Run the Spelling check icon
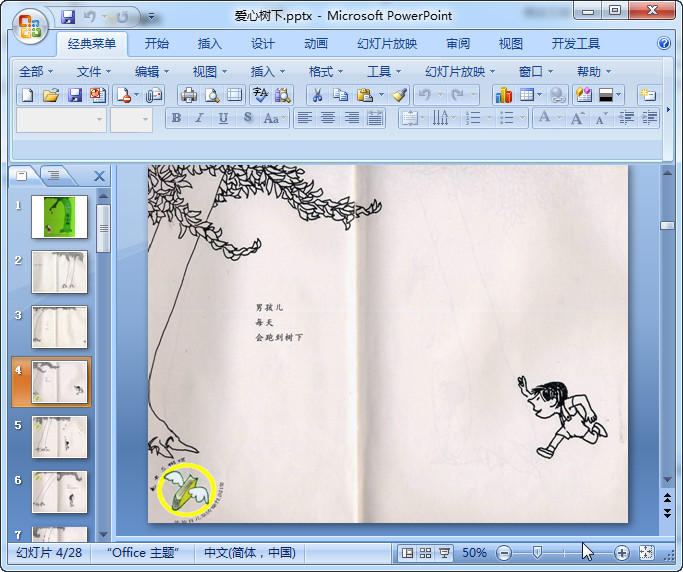Viewport: 683px width, 572px height. coord(260,95)
